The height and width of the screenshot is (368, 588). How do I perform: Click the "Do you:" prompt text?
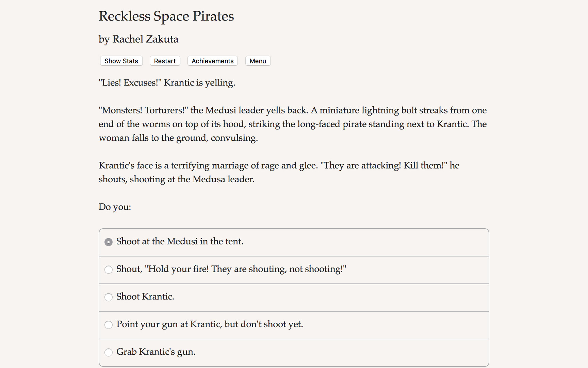(114, 206)
